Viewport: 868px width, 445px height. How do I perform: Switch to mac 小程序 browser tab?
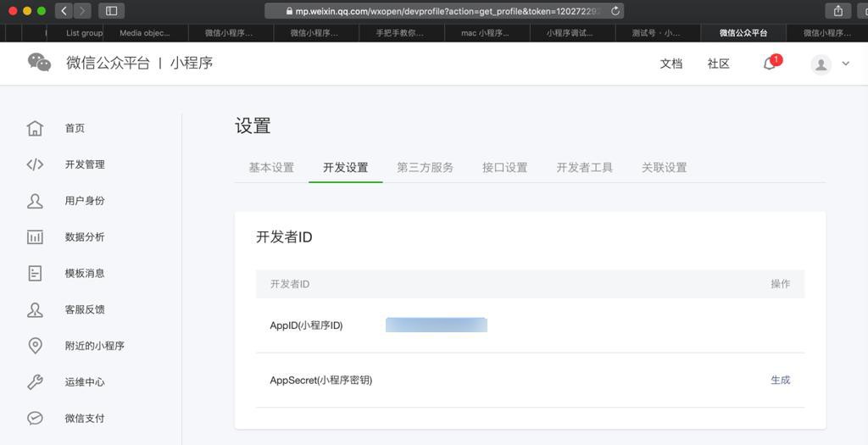click(486, 33)
